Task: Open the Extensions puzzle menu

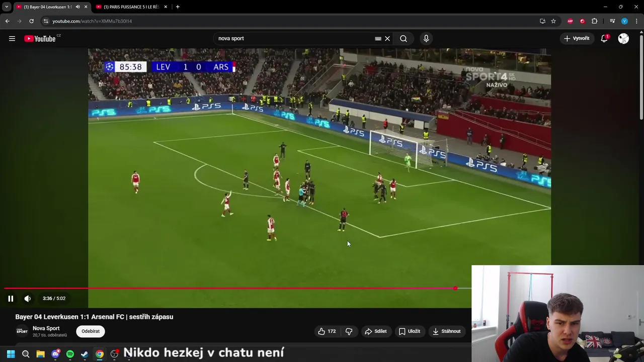Action: coord(595,21)
